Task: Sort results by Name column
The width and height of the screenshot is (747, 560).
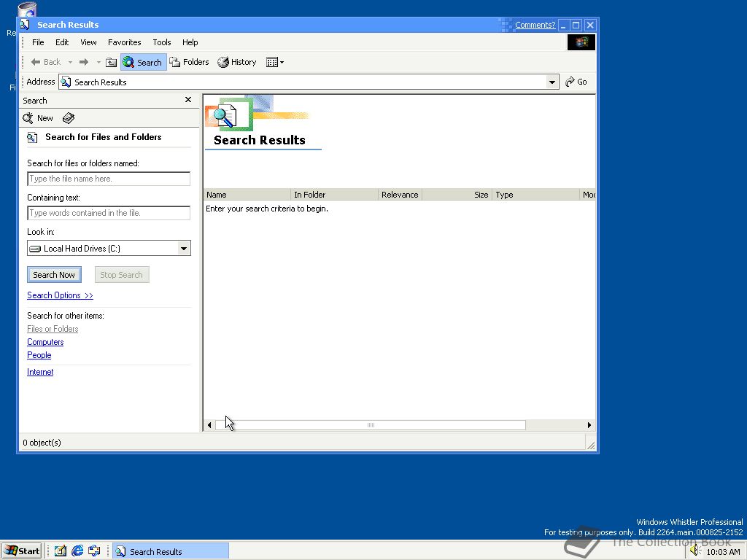Action: point(247,195)
